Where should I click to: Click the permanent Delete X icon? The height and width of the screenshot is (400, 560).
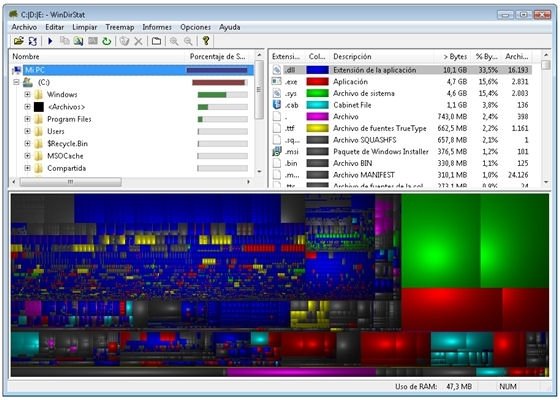pyautogui.click(x=138, y=41)
